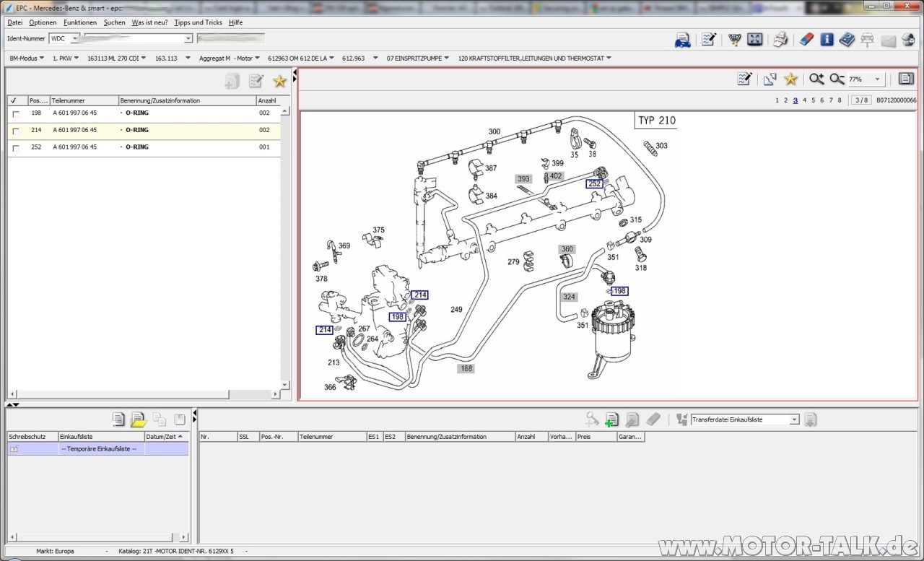Tick checkbox for position 198 O-RING

click(16, 114)
